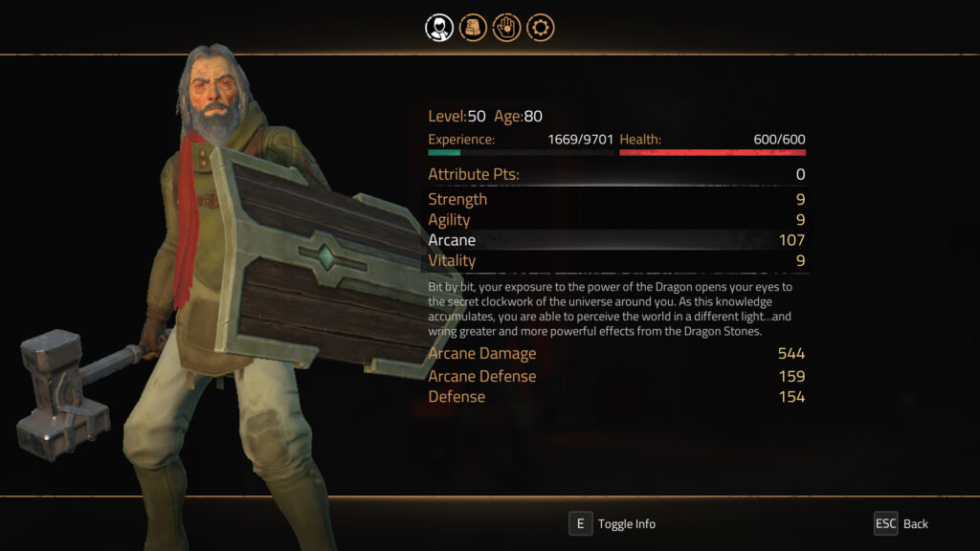The height and width of the screenshot is (551, 980).
Task: Select the Strength attribute row
Action: click(616, 199)
